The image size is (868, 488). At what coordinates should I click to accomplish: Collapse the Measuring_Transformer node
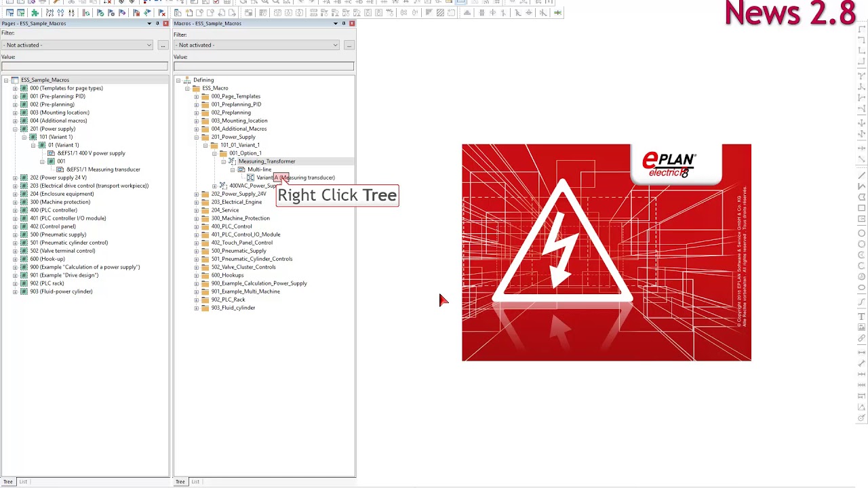pyautogui.click(x=224, y=161)
